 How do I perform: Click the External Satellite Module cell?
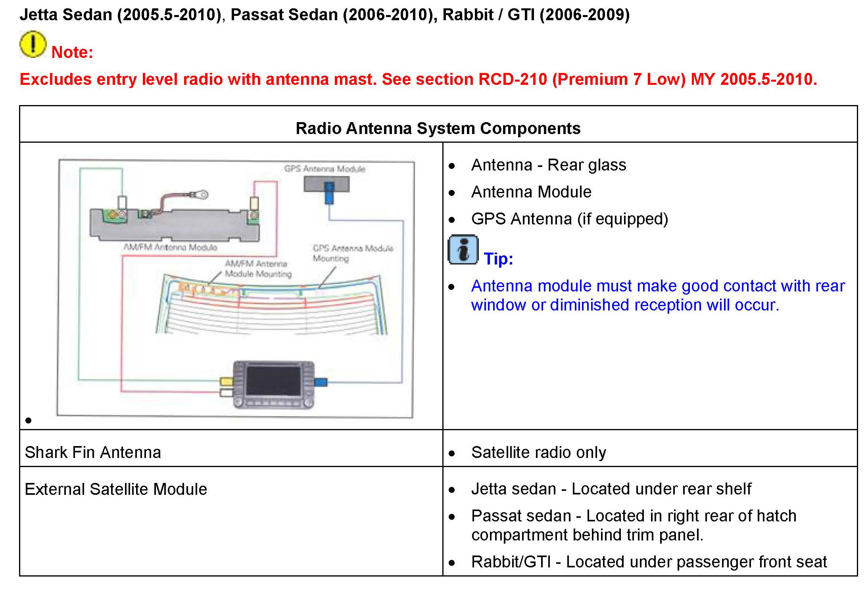pos(116,489)
